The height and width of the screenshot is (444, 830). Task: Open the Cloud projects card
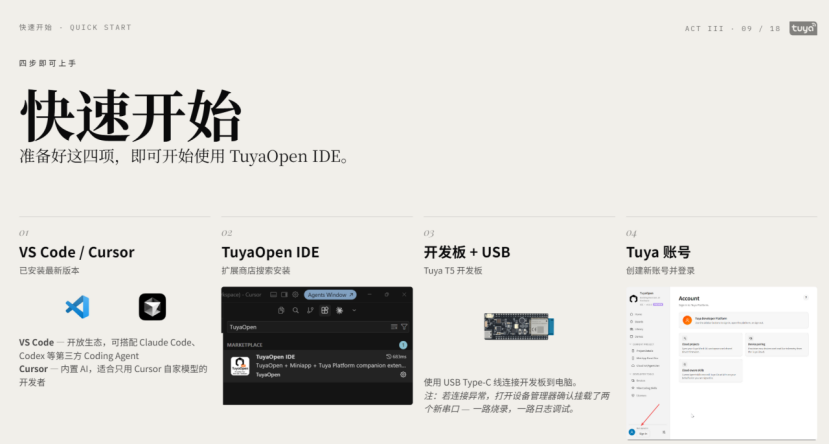[x=710, y=345]
